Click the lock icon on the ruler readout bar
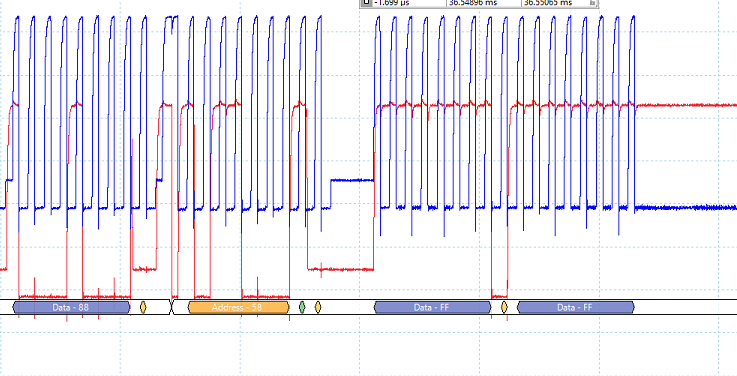The width and height of the screenshot is (737, 376). [593, 3]
